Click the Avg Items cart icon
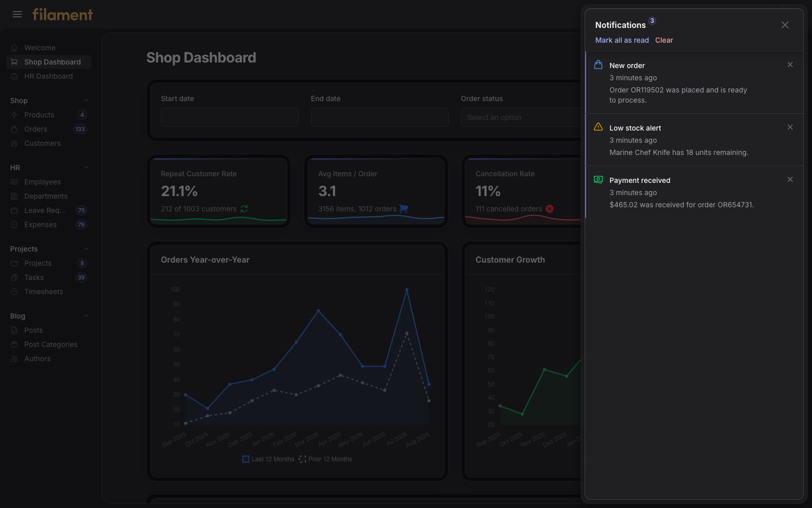The height and width of the screenshot is (508, 812). point(403,209)
